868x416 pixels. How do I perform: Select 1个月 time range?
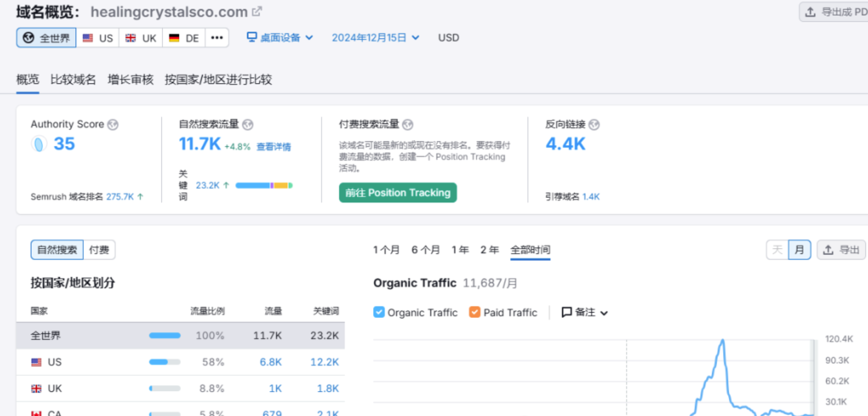point(386,250)
